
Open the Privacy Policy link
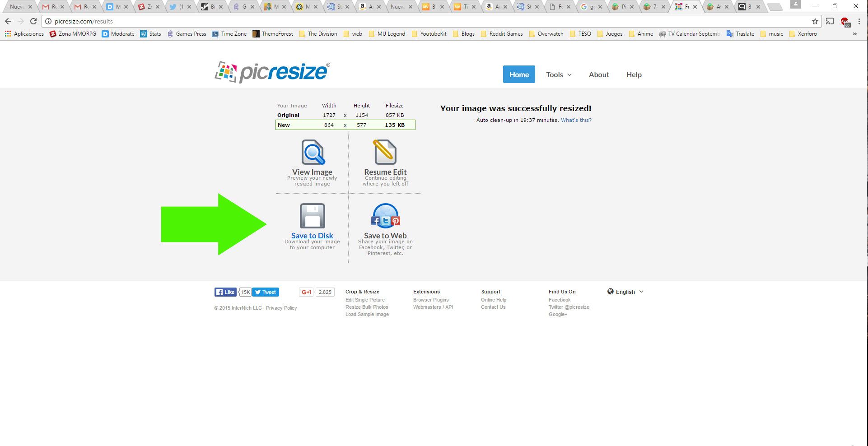point(281,308)
